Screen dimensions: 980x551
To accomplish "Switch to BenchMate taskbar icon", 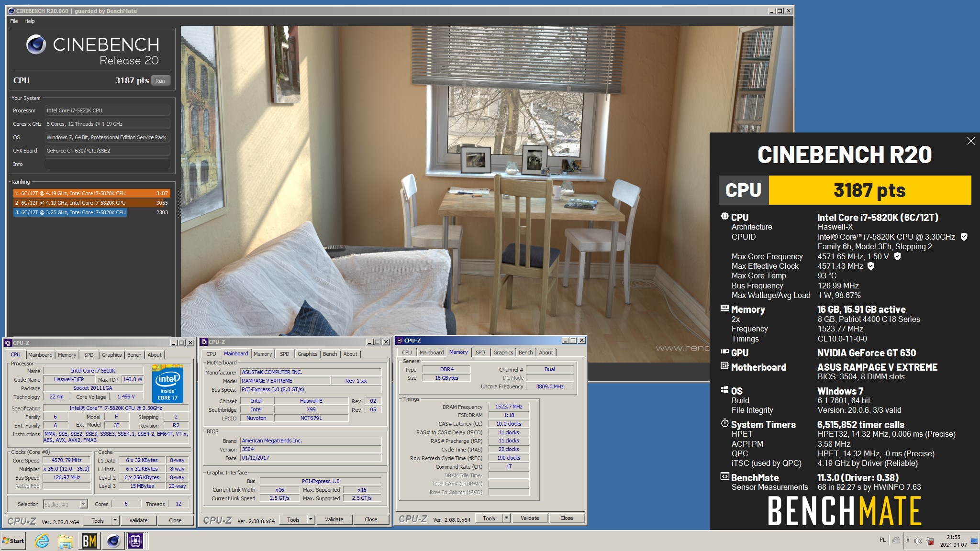I will pyautogui.click(x=89, y=541).
